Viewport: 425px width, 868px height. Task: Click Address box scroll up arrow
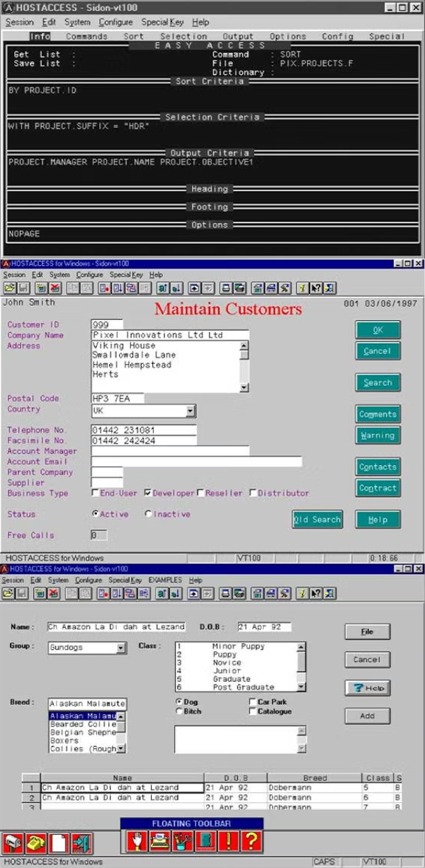pyautogui.click(x=244, y=346)
